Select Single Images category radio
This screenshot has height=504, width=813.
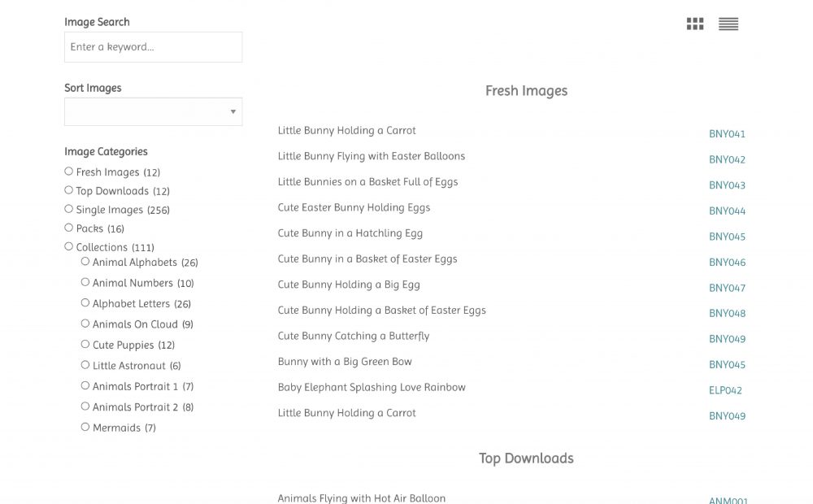click(68, 208)
